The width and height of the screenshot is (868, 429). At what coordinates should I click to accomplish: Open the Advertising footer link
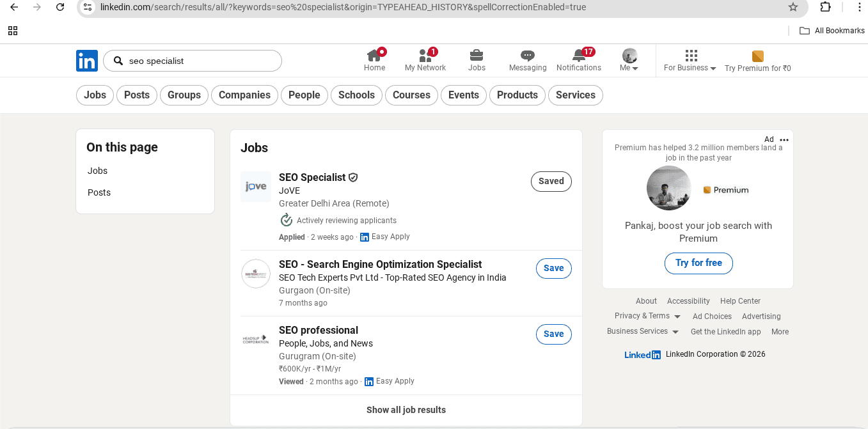pos(761,316)
